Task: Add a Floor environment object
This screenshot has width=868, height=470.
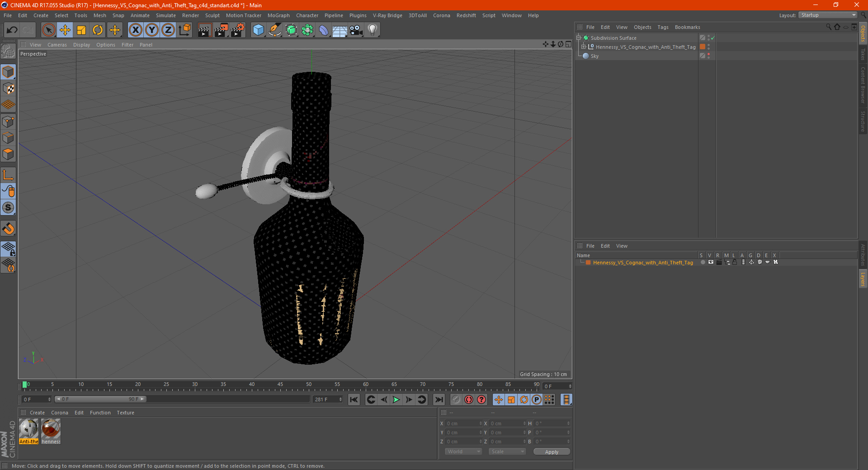Action: (x=340, y=30)
